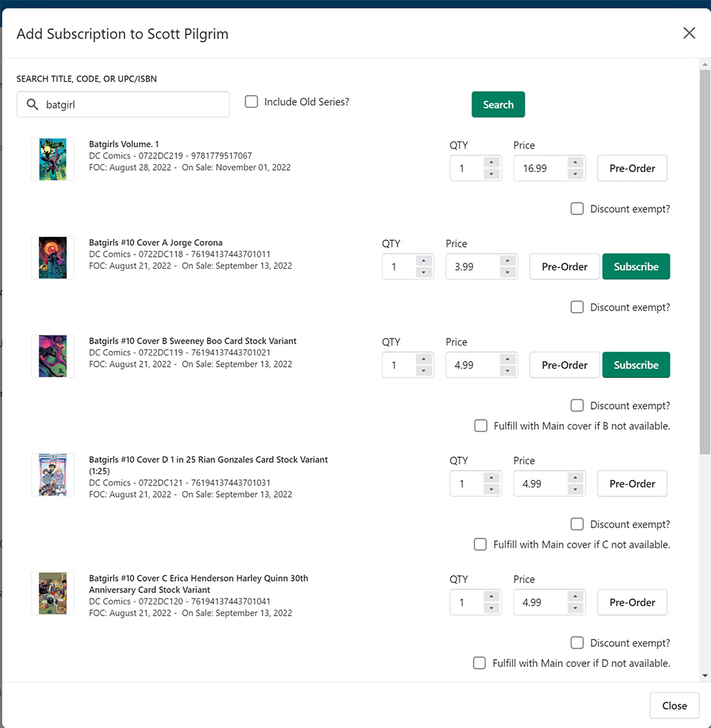
Task: Check Discount exempt for Cover C Erica Henderson
Action: 577,643
